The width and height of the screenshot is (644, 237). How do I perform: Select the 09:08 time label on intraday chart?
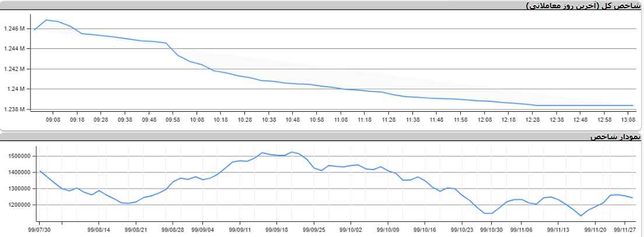(x=53, y=119)
